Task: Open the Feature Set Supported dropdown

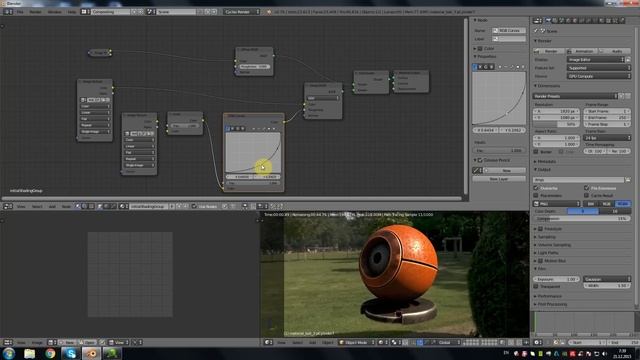Action: [598, 68]
